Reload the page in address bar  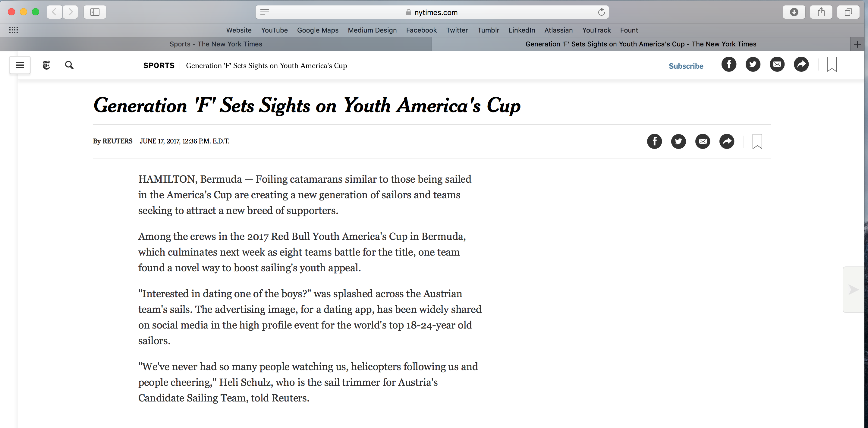[x=602, y=12]
